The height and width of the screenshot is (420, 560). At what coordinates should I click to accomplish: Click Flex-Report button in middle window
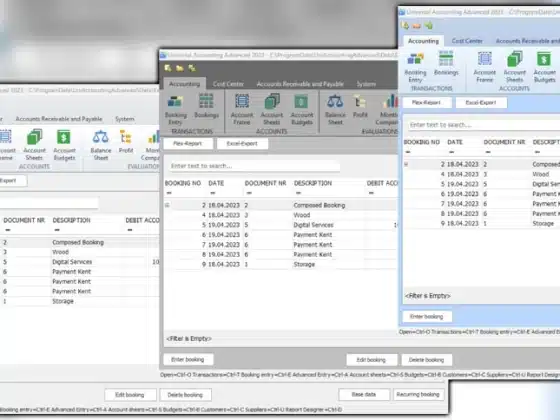[x=188, y=144]
